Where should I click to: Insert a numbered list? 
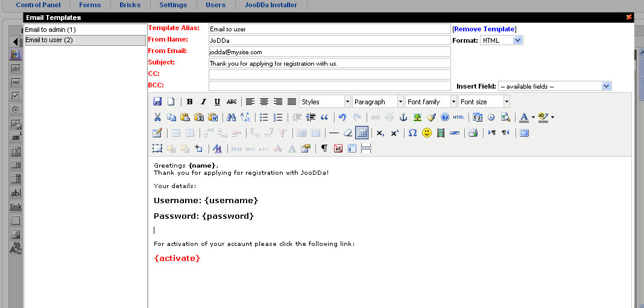pos(278,117)
